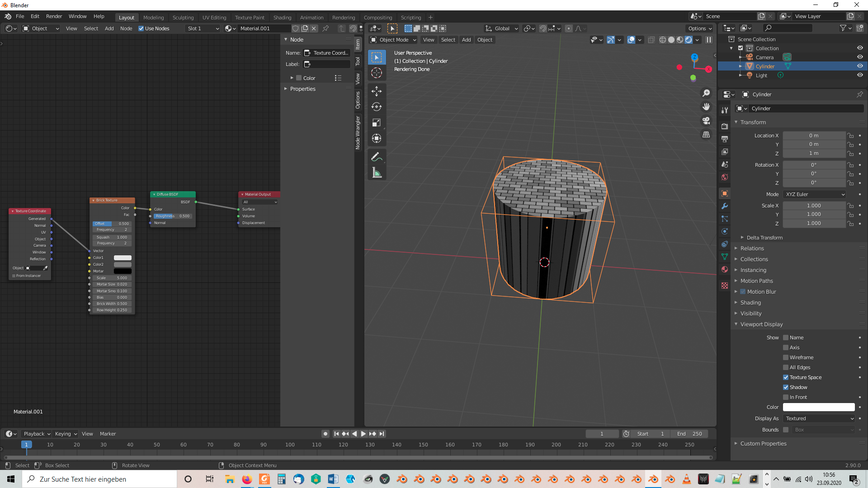Expand the Relations panel

pos(752,249)
